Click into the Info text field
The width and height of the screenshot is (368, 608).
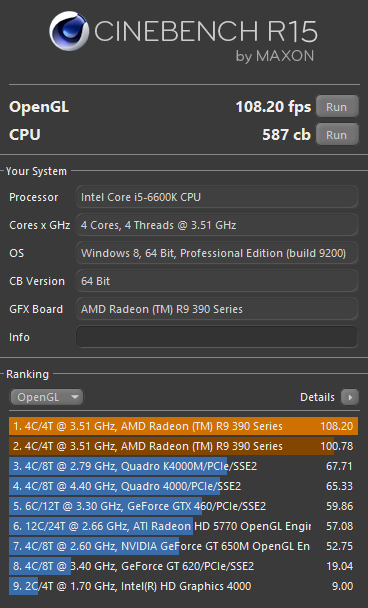tap(217, 337)
